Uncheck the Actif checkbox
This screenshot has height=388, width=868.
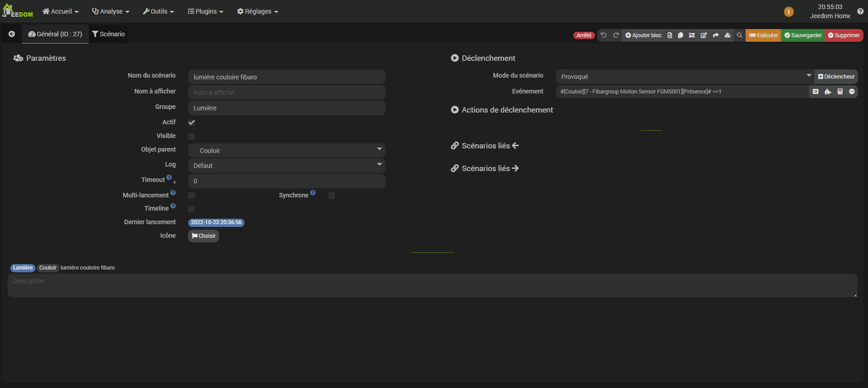coord(192,123)
